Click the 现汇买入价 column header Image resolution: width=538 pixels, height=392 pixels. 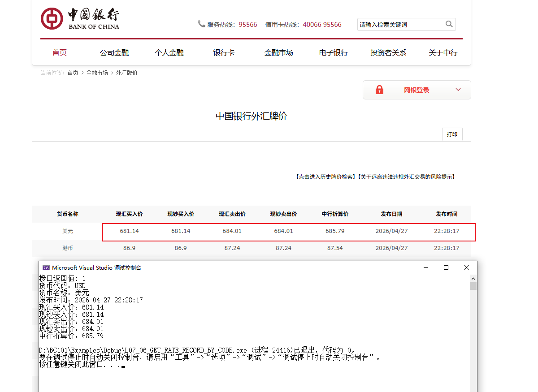pos(130,214)
